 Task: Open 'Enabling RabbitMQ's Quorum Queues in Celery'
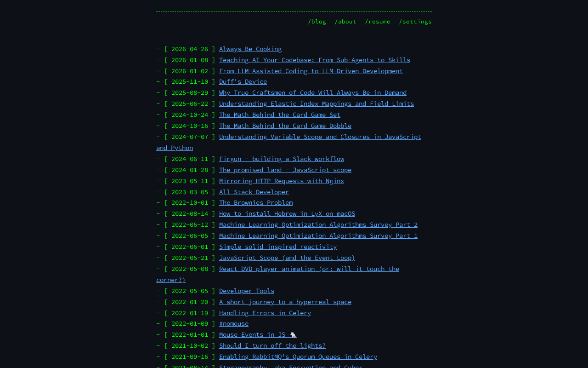298,356
